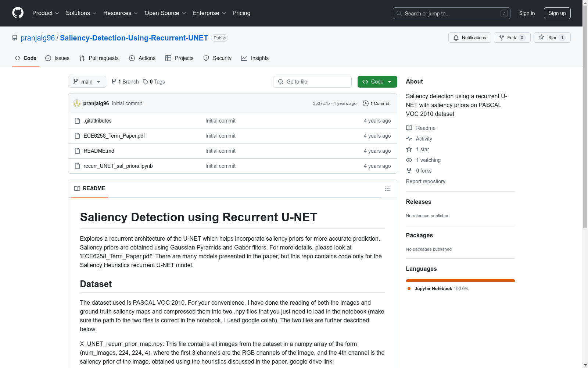View the 0 forks link

click(419, 171)
